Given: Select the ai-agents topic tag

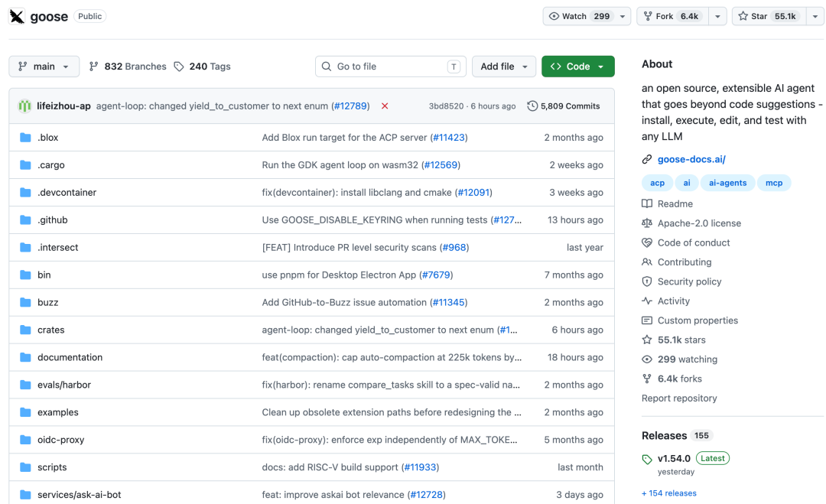Looking at the screenshot, I should point(727,183).
